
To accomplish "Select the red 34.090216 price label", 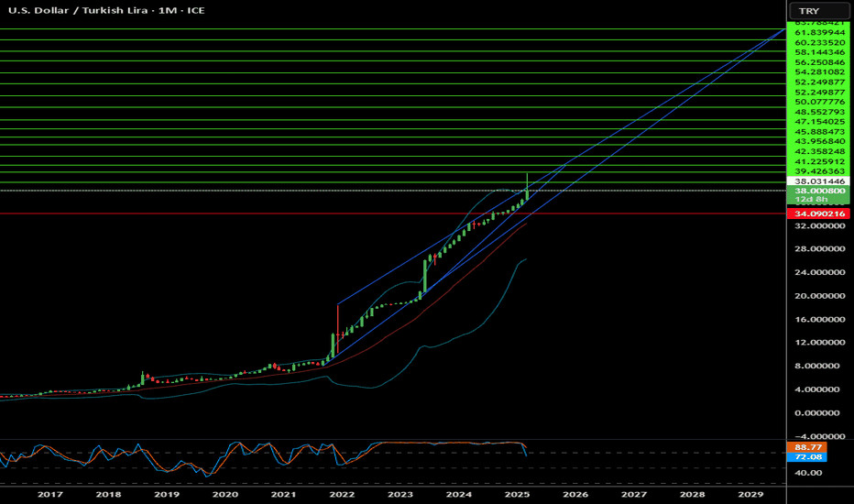I will point(819,214).
